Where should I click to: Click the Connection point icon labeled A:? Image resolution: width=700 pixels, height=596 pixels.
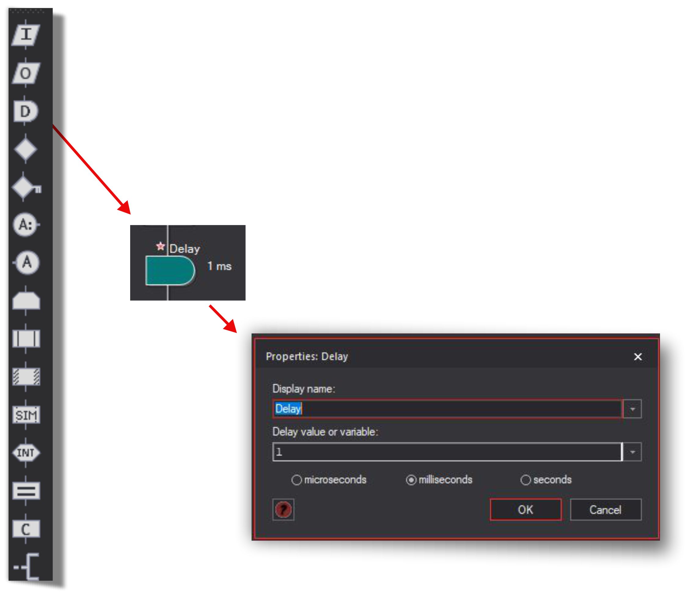point(26,224)
